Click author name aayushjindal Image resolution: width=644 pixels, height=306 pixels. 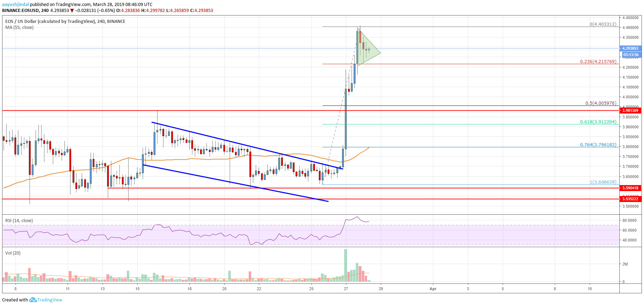[x=16, y=5]
